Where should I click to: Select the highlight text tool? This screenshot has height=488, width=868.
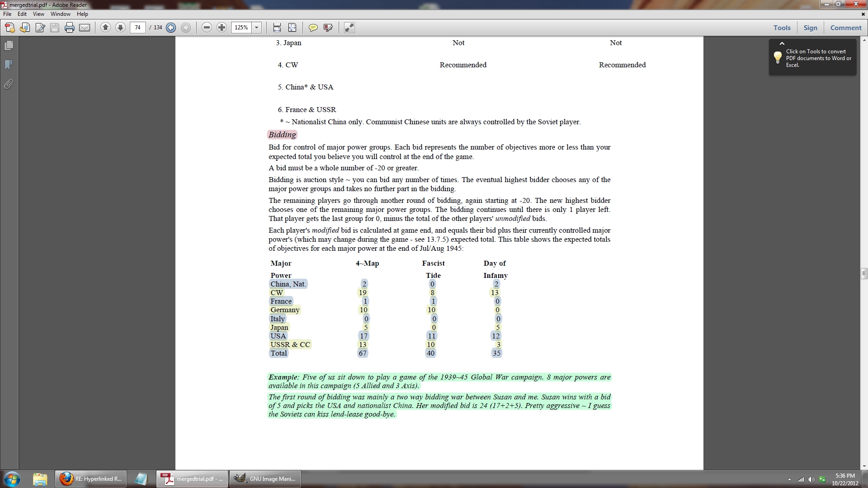[328, 28]
